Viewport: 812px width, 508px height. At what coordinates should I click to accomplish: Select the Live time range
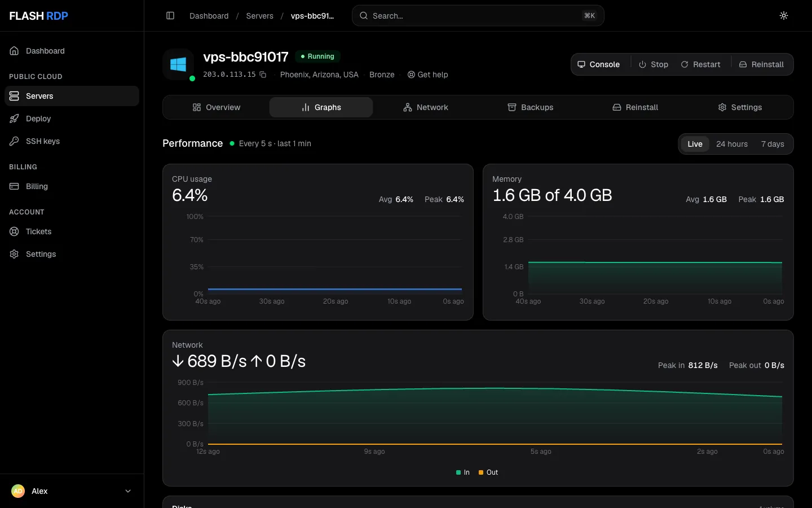[x=695, y=144]
